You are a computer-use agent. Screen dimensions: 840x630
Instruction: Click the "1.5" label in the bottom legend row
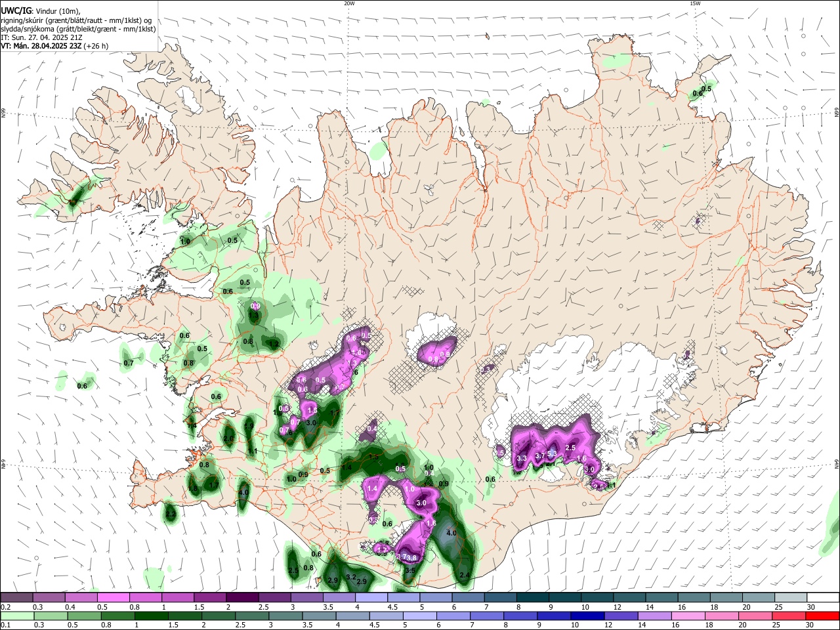point(173,625)
